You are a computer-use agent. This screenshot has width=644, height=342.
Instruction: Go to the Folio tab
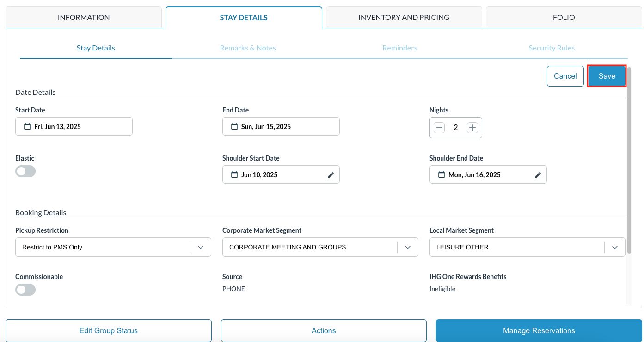coord(564,18)
